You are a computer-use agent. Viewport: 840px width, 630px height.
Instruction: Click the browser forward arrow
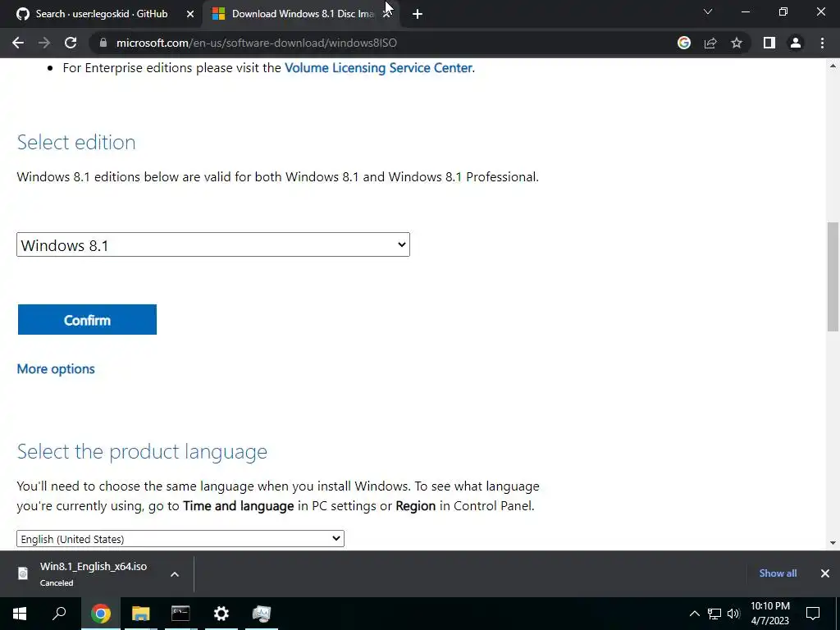click(44, 43)
